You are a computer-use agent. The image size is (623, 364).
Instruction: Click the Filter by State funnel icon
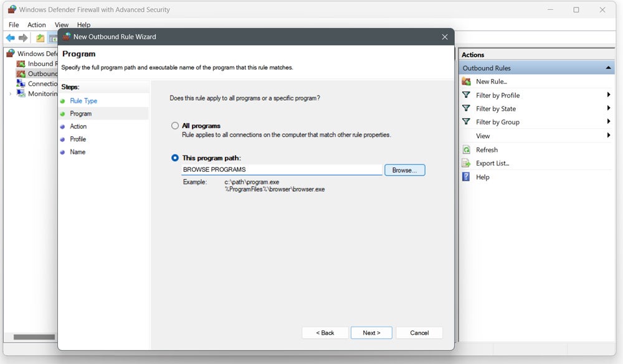[x=465, y=108]
